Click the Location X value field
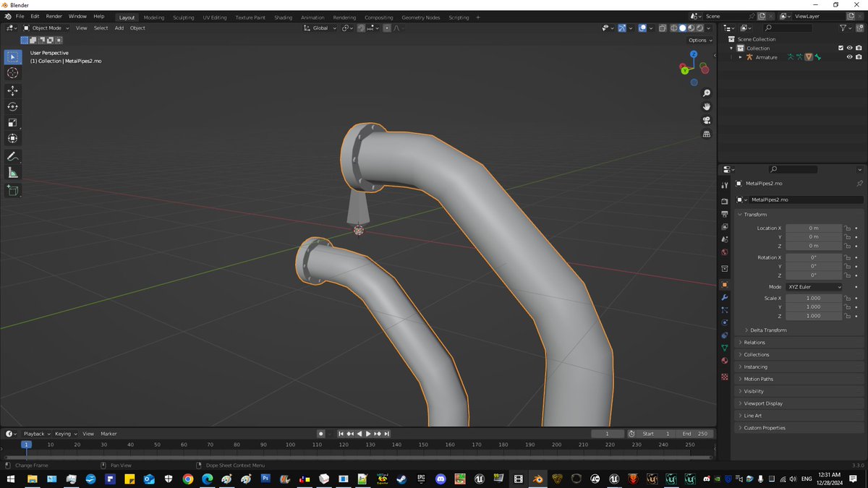This screenshot has height=488, width=868. point(814,228)
